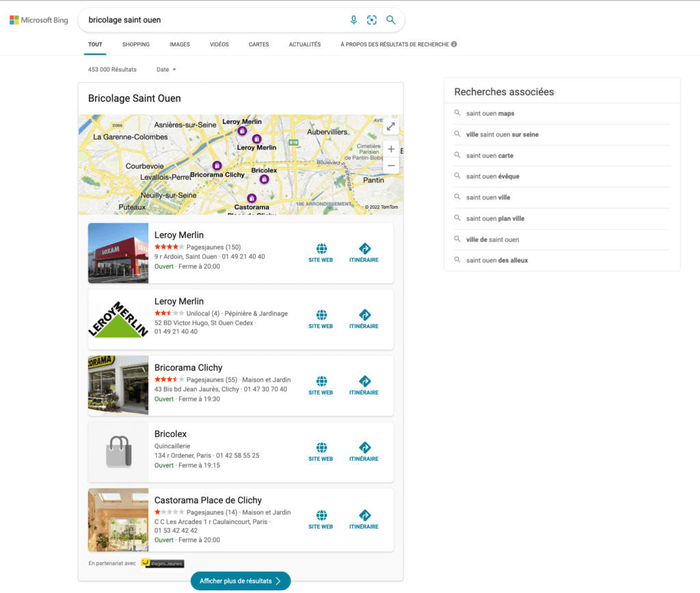Click the Microsoft Bing logo
Image resolution: width=700 pixels, height=593 pixels.
[38, 19]
